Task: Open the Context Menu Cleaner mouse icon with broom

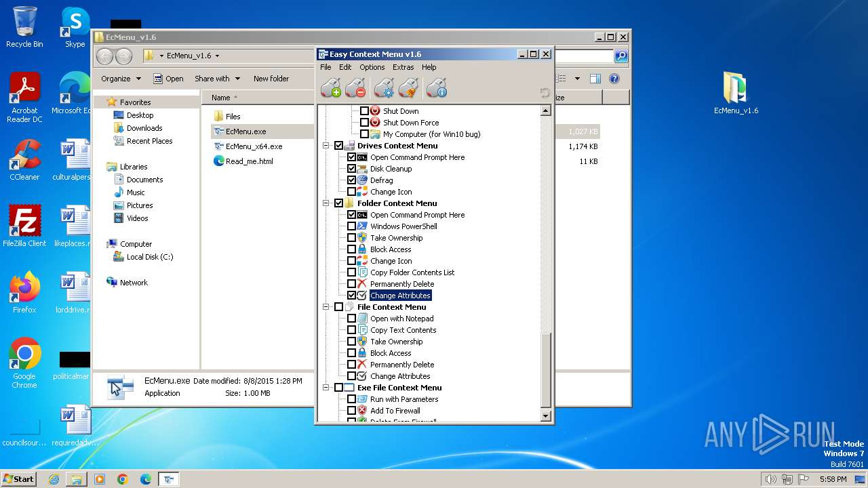Action: pyautogui.click(x=408, y=88)
